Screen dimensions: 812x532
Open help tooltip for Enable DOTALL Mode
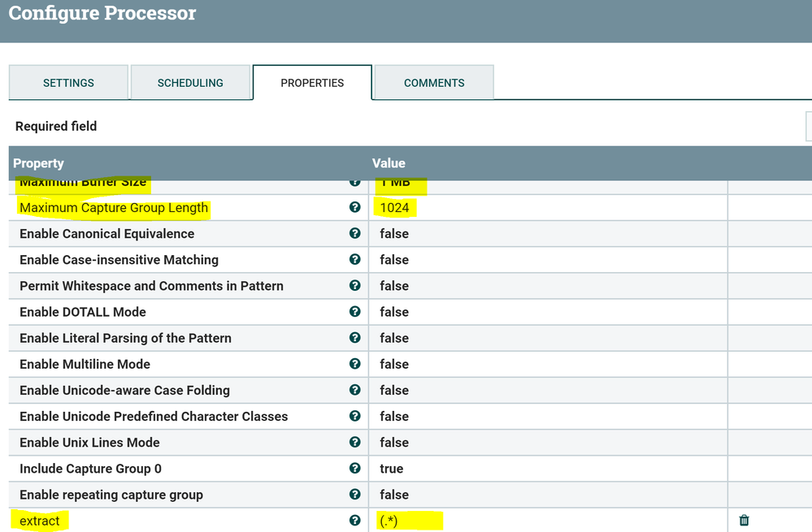click(x=354, y=312)
